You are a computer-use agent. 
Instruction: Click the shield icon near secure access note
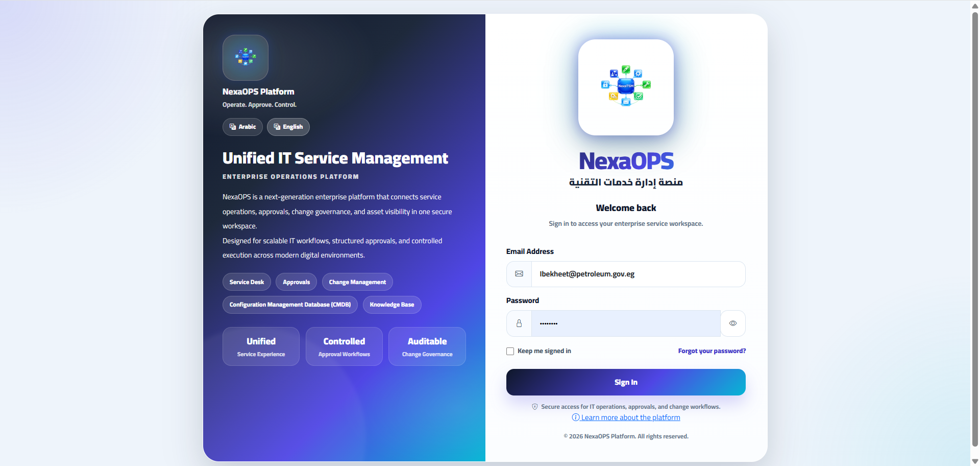point(535,407)
